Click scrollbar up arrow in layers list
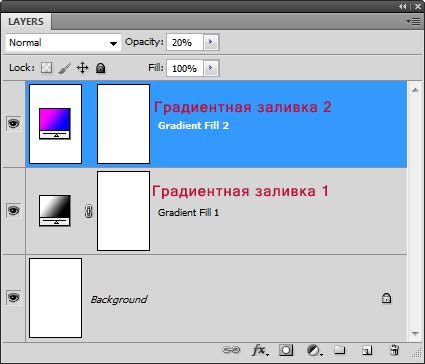 (415, 90)
